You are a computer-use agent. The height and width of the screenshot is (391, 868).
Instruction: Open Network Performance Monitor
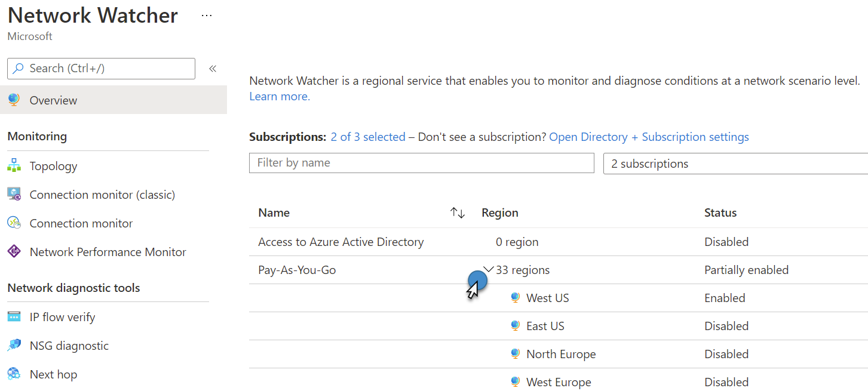108,251
